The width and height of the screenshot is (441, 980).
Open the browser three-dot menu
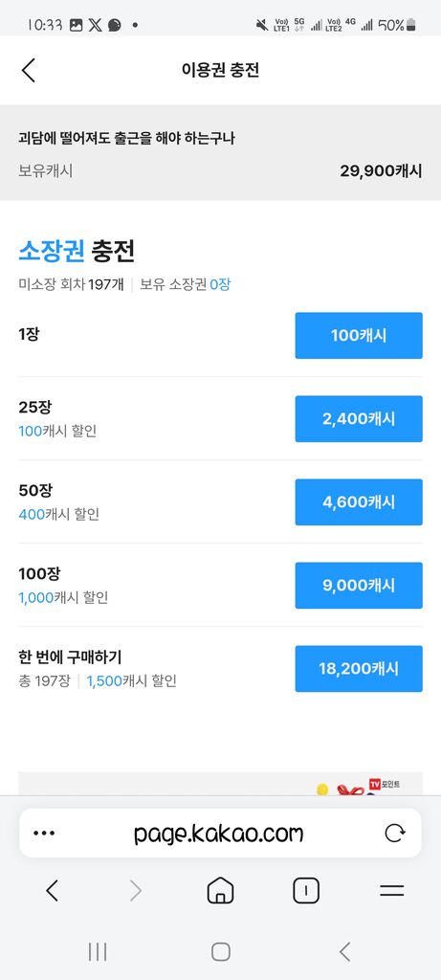(44, 834)
